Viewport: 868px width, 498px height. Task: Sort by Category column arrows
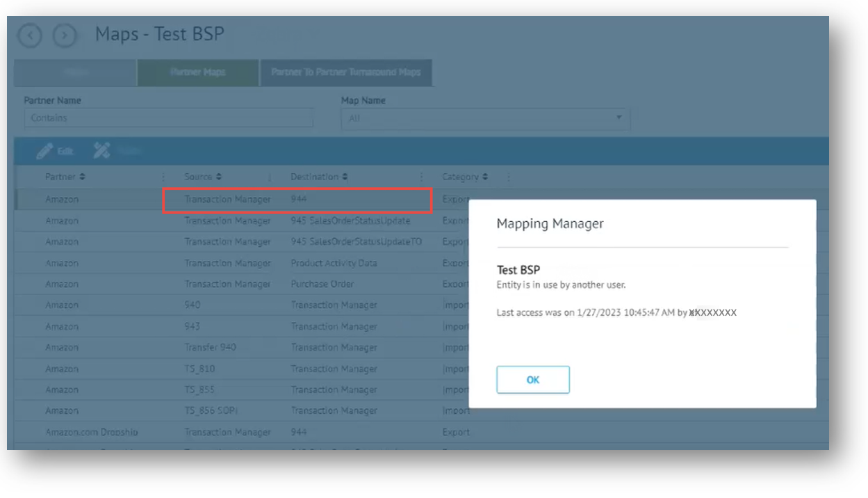click(485, 177)
